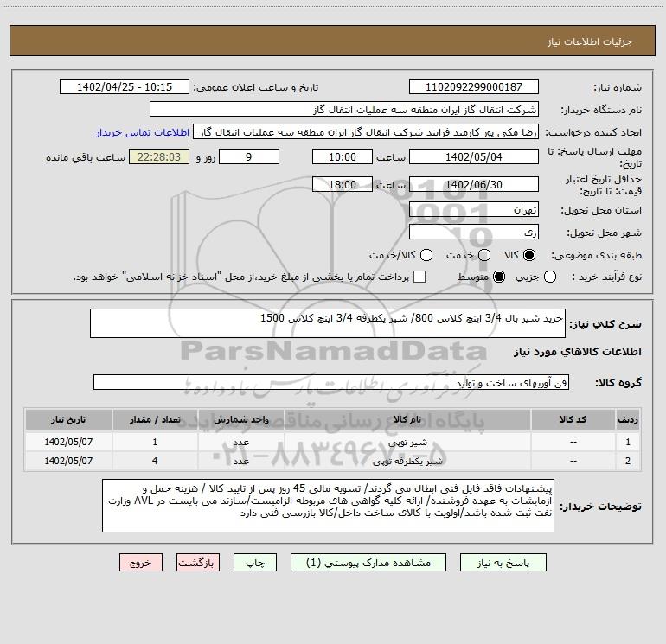
Task: Open اطلاعات تماس خریدار link
Action: 143,132
